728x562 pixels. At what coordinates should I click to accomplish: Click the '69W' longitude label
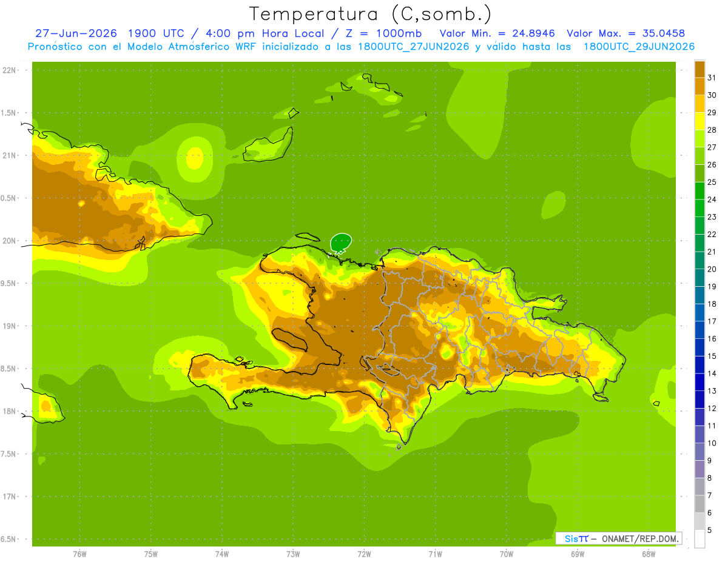pos(578,554)
